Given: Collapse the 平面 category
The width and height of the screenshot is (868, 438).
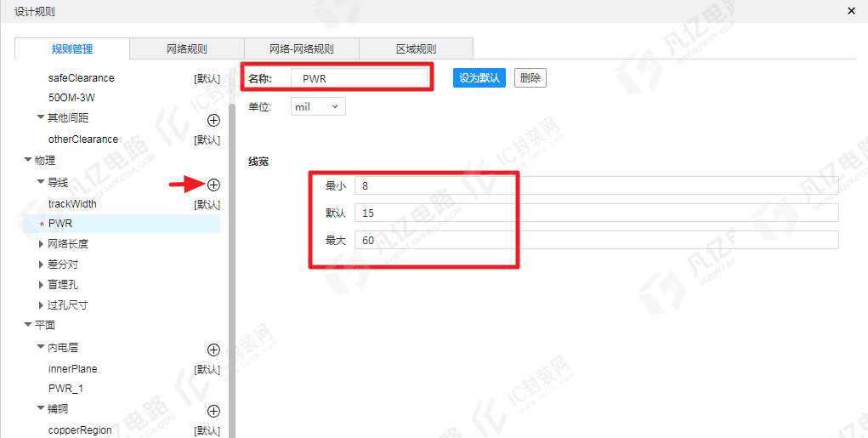Looking at the screenshot, I should click(28, 325).
